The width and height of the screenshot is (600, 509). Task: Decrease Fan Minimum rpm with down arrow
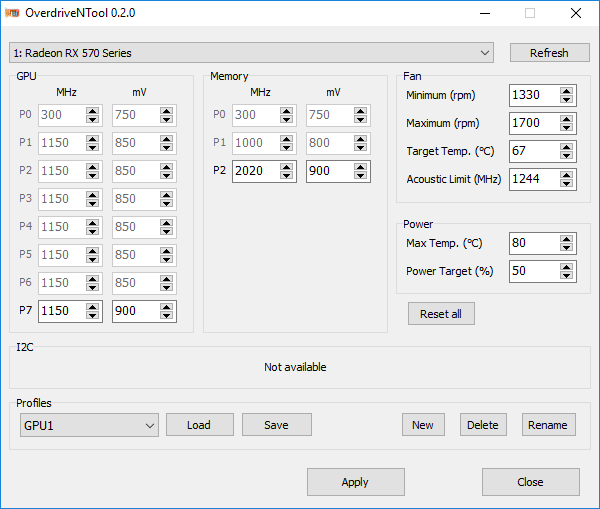tap(566, 100)
